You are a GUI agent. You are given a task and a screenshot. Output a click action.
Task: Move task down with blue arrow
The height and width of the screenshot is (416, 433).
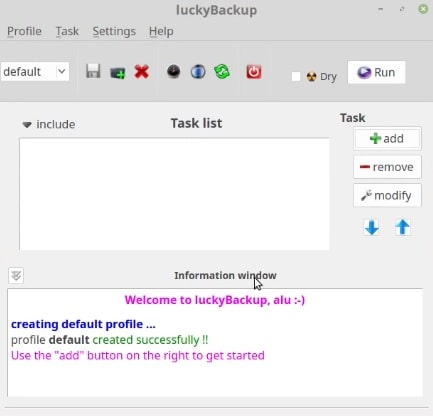tap(372, 228)
